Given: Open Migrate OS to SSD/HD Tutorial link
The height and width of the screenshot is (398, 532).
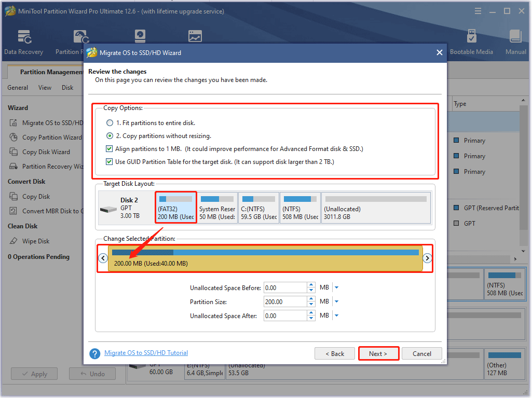Looking at the screenshot, I should pyautogui.click(x=146, y=353).
